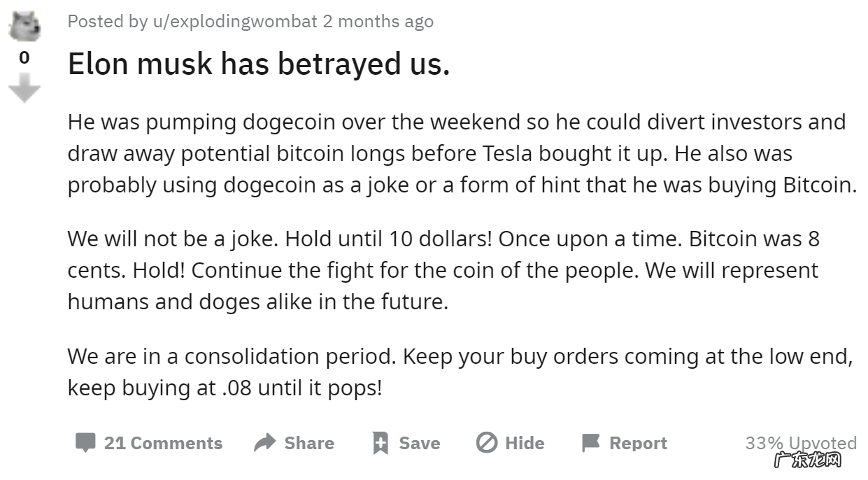The image size is (868, 480).
Task: Click the Share button label
Action: (x=310, y=442)
